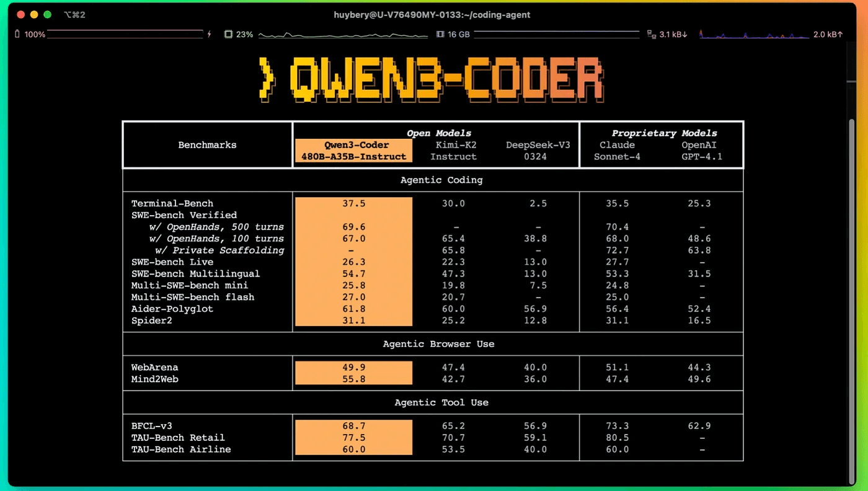Click the memory icon beside 16 GB
The width and height of the screenshot is (868, 491).
440,35
